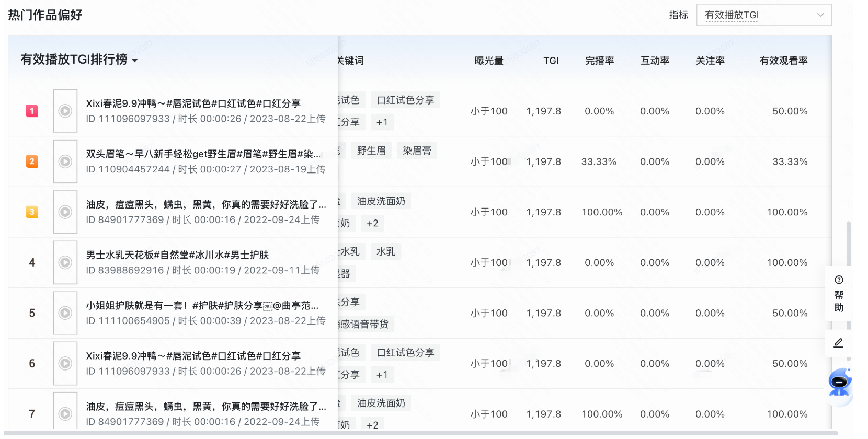
Task: Click the 热门作品偏好 section heading
Action: click(45, 15)
